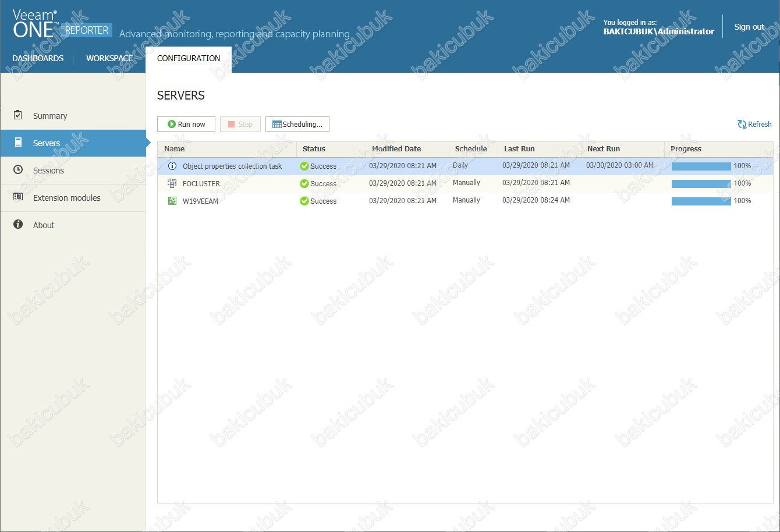Sort by the Name column header

(x=175, y=149)
